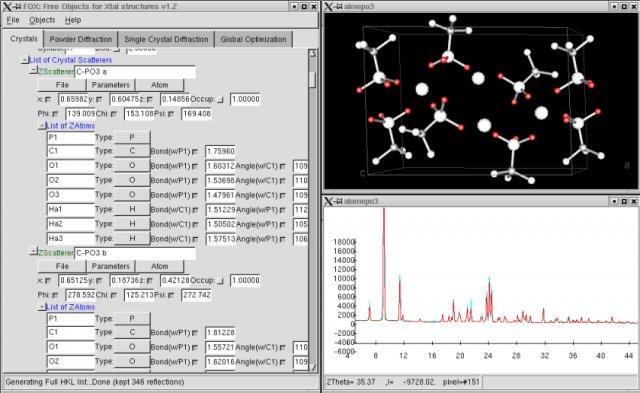Change atom type H in the Ha3 row

click(132, 238)
